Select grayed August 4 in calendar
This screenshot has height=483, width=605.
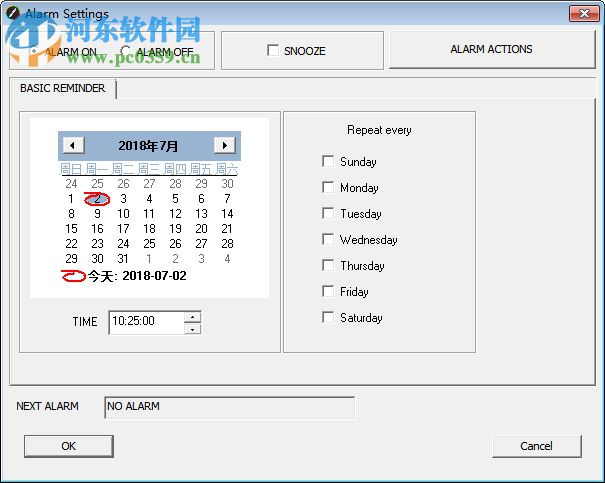click(227, 258)
